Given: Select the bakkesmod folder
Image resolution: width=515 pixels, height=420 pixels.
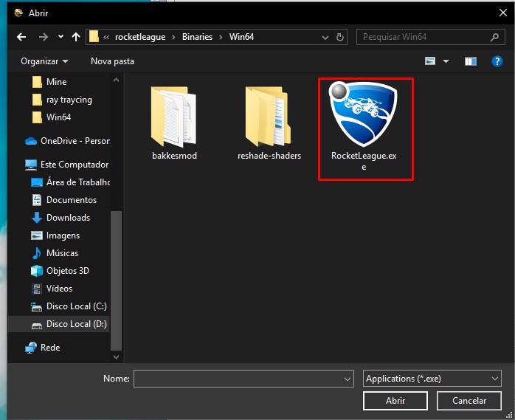Looking at the screenshot, I should tap(174, 123).
